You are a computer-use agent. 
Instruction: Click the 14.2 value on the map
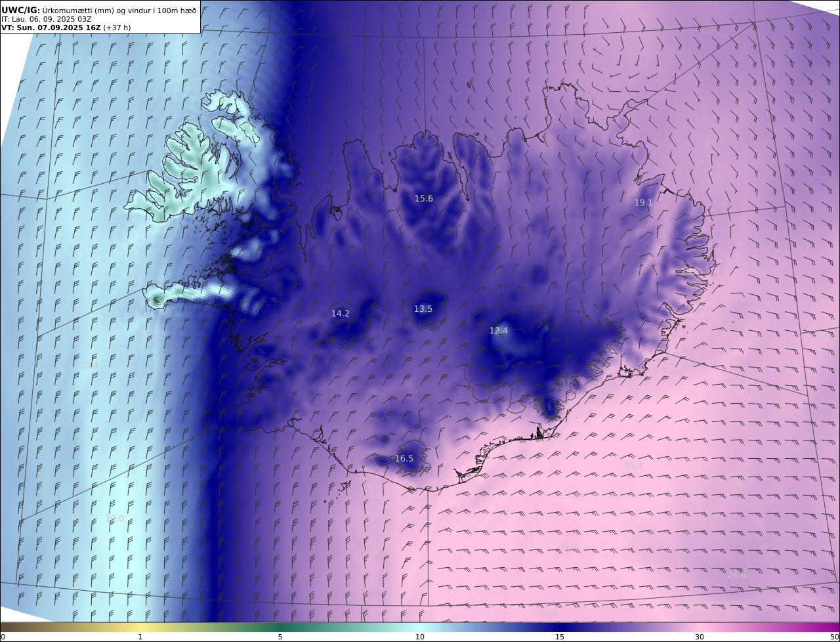pyautogui.click(x=340, y=314)
